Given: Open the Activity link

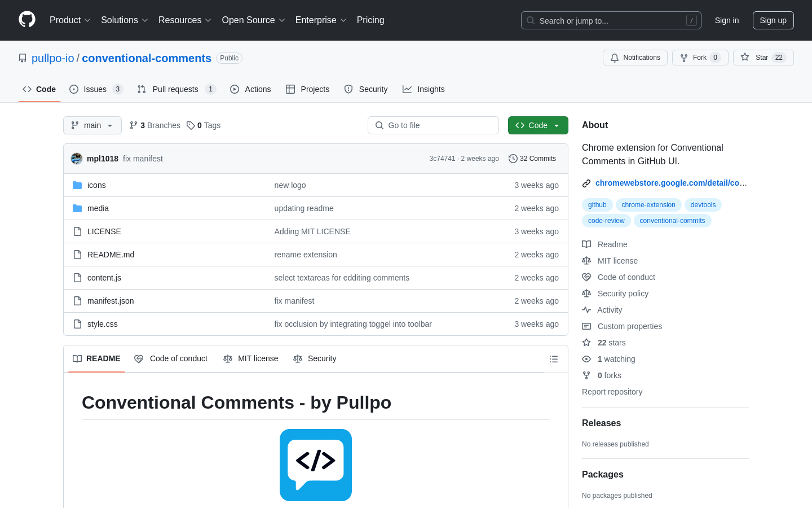Looking at the screenshot, I should pyautogui.click(x=602, y=310).
